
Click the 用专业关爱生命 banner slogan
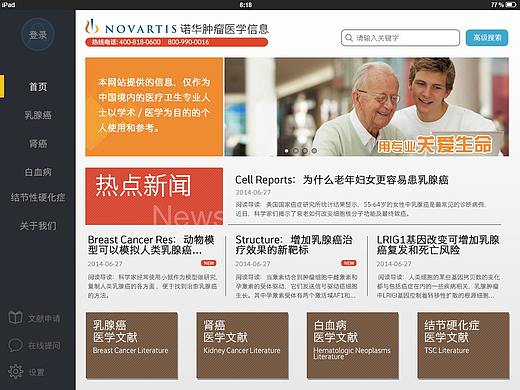[435, 144]
